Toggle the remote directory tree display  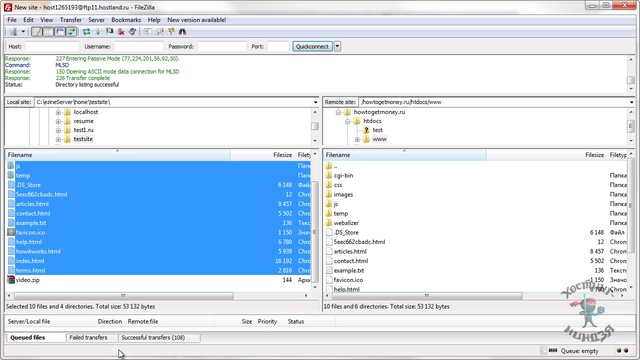[60, 31]
